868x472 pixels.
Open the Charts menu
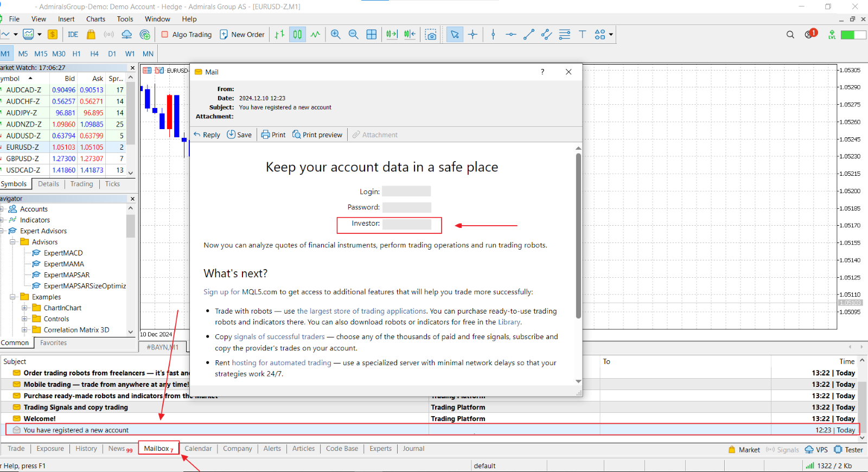(95, 19)
